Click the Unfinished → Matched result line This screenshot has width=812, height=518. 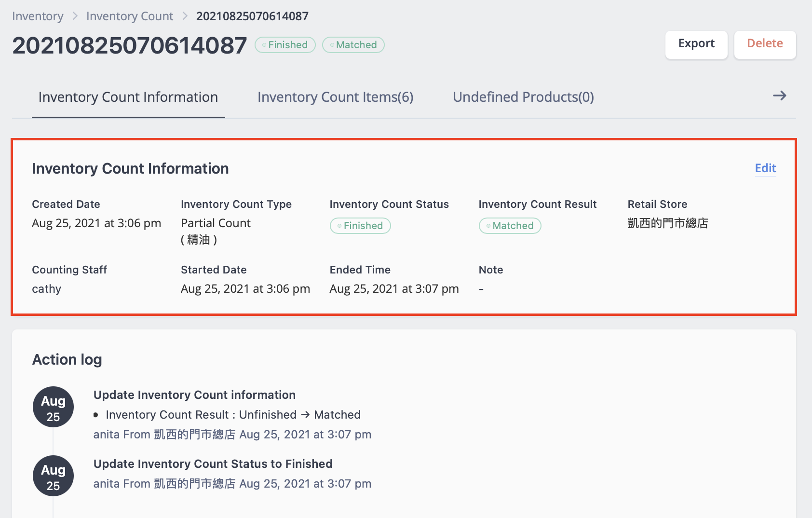click(x=233, y=415)
